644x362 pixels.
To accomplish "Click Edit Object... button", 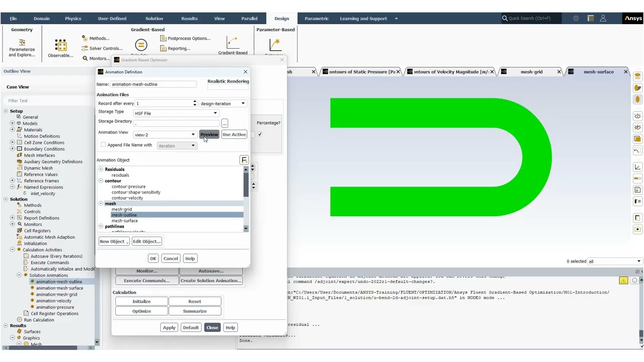I will click(x=146, y=241).
